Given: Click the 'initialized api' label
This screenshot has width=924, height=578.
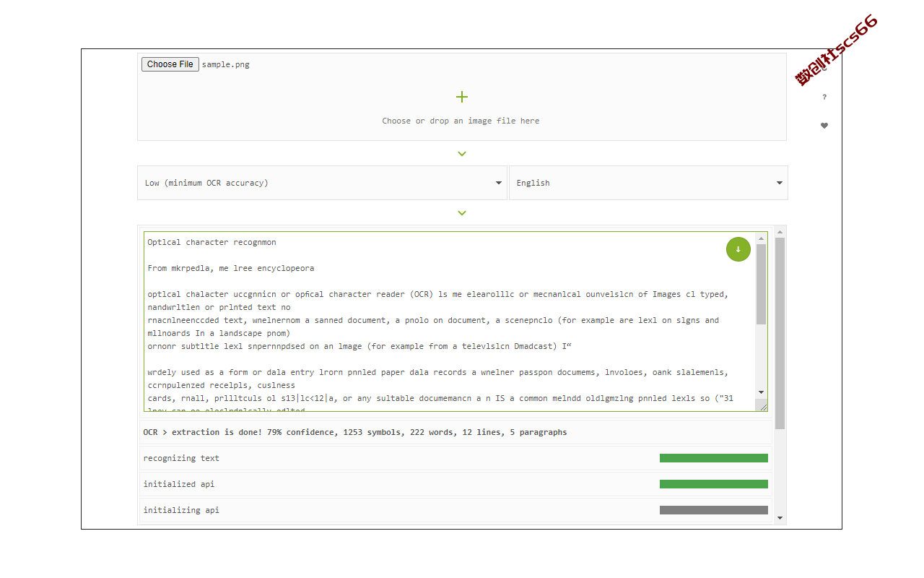Looking at the screenshot, I should click(179, 484).
